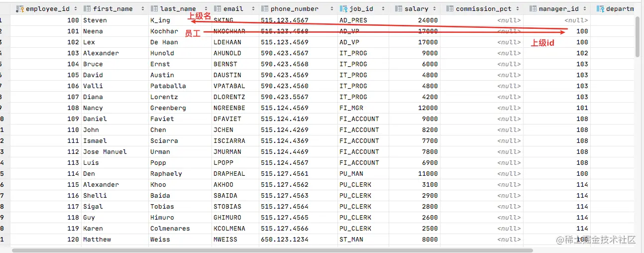
Task: Click the foreign-key icon of the departm column
Action: pyautogui.click(x=600, y=8)
